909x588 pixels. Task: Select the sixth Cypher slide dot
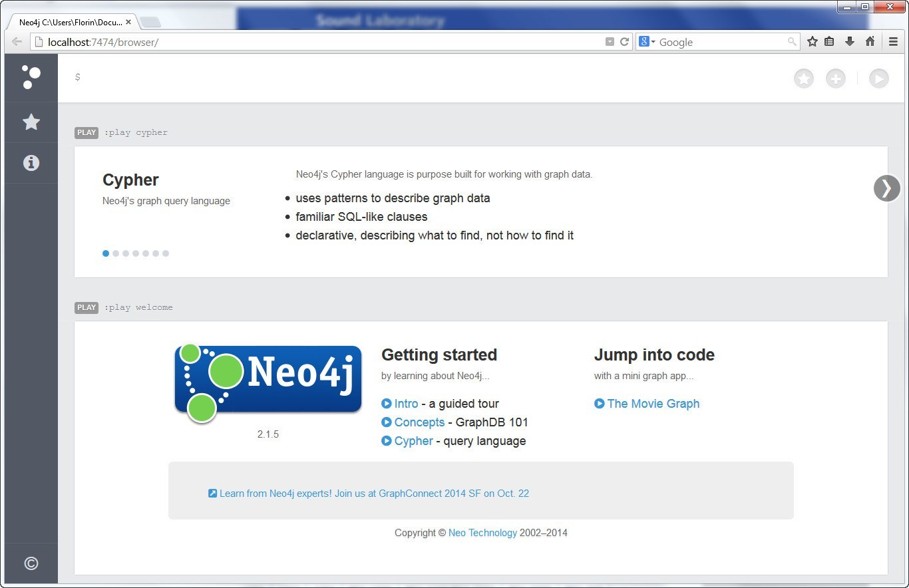pyautogui.click(x=156, y=253)
